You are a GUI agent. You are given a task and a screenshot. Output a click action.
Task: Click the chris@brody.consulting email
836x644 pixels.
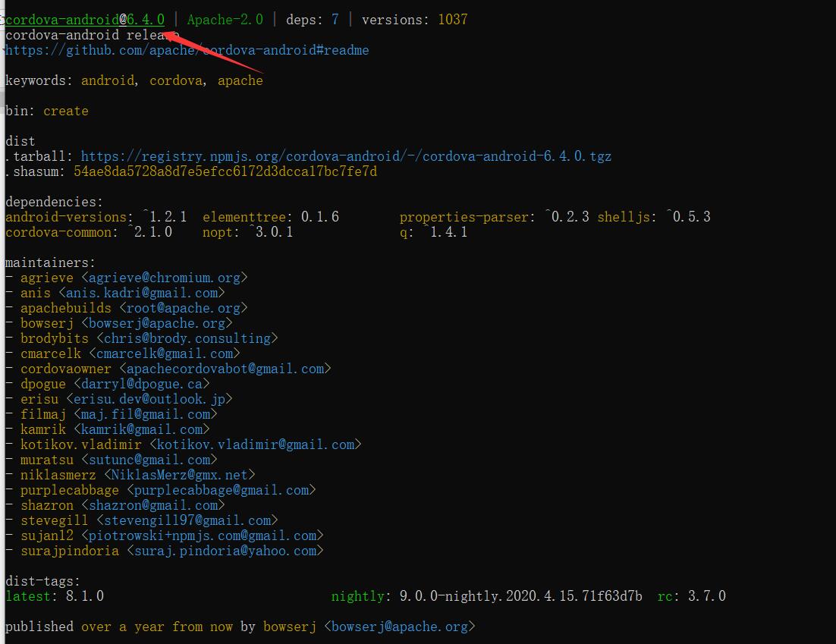(187, 338)
